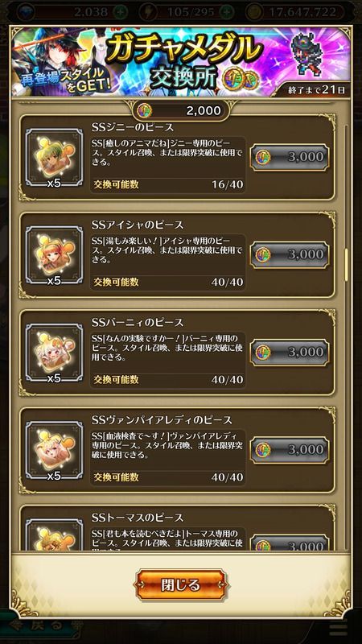This screenshot has width=362, height=644.
Task: Tap the SSバーニィ piece icon
Action: coord(54,353)
